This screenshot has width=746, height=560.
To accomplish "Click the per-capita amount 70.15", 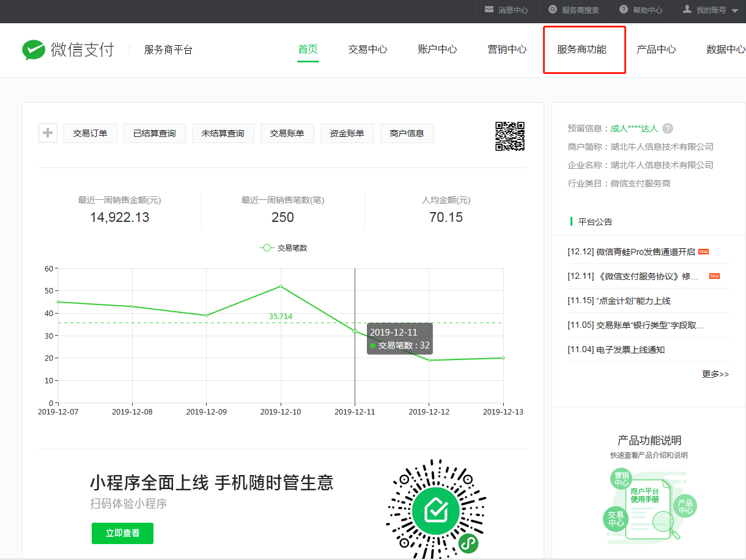I will [446, 217].
